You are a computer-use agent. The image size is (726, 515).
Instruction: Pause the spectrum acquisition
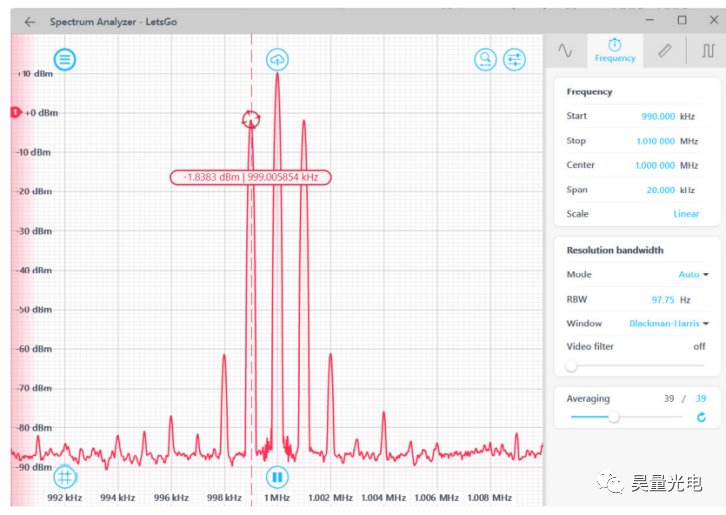coord(277,477)
